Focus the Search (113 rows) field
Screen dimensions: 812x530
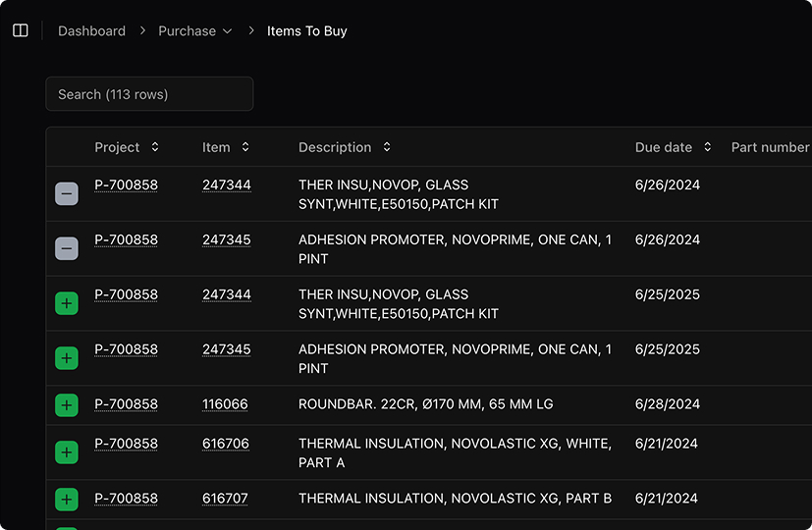point(149,93)
